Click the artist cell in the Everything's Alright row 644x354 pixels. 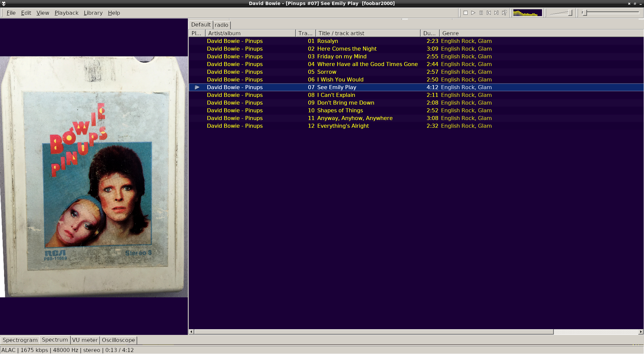click(235, 126)
